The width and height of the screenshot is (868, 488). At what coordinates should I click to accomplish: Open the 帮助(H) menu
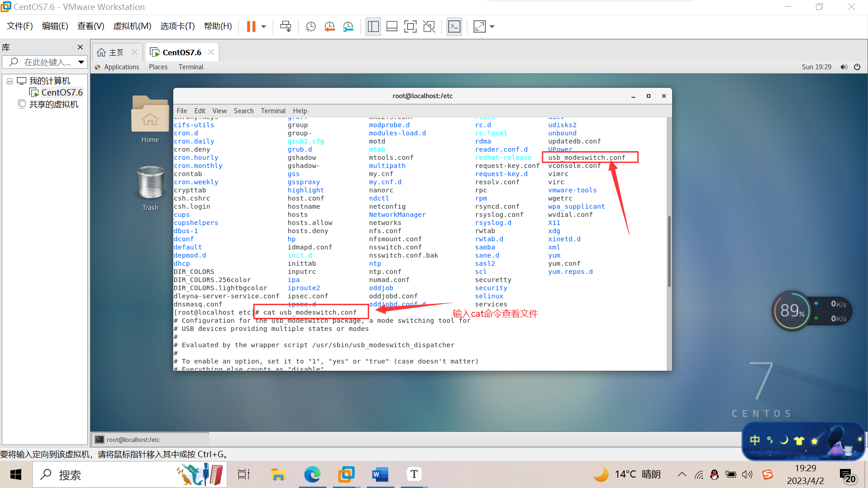[x=218, y=26]
